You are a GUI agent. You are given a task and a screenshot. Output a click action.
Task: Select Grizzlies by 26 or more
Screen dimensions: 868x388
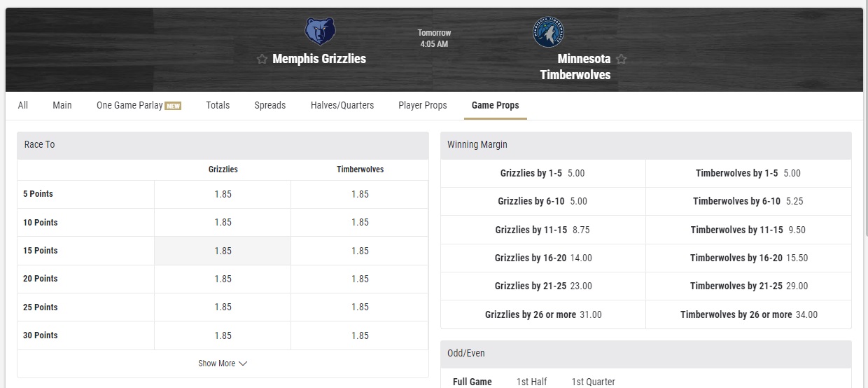(x=542, y=314)
